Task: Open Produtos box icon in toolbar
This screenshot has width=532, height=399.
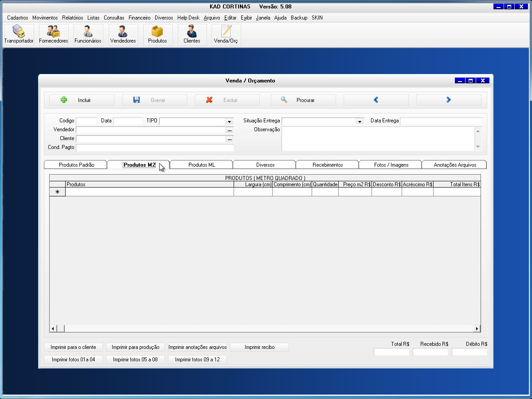Action: [x=157, y=35]
